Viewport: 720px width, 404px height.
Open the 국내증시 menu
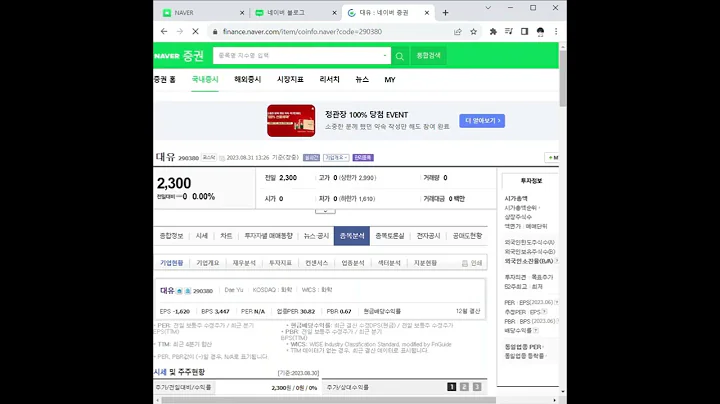[x=205, y=79]
